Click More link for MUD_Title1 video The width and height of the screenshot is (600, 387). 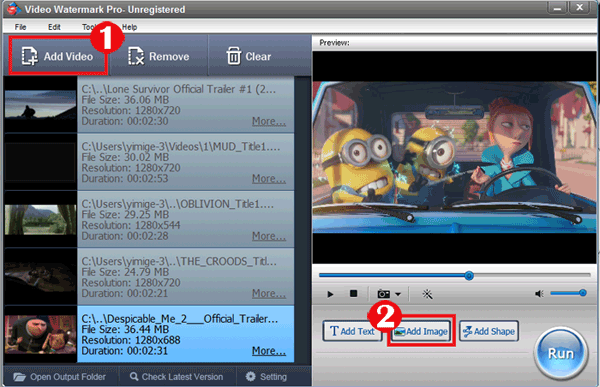pos(269,179)
